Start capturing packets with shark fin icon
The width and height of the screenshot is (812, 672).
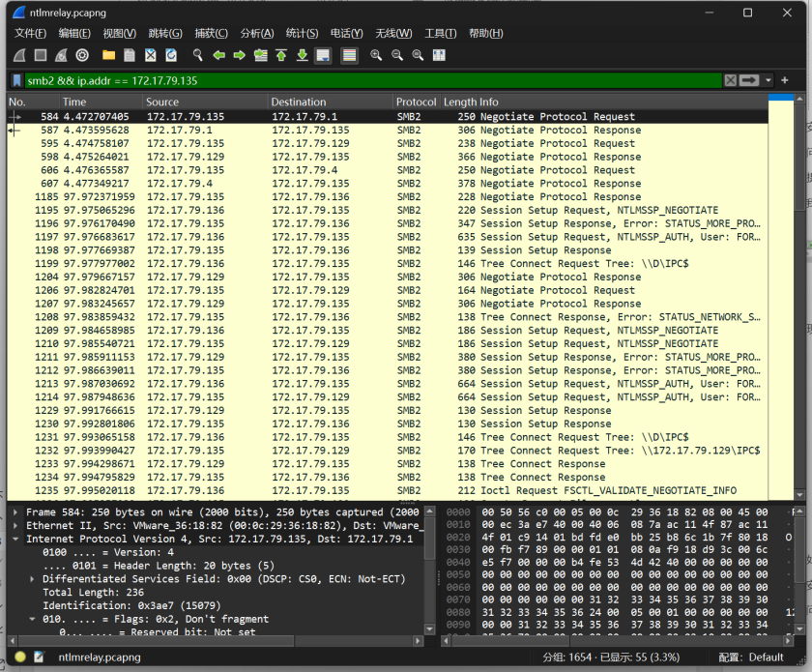click(x=19, y=56)
